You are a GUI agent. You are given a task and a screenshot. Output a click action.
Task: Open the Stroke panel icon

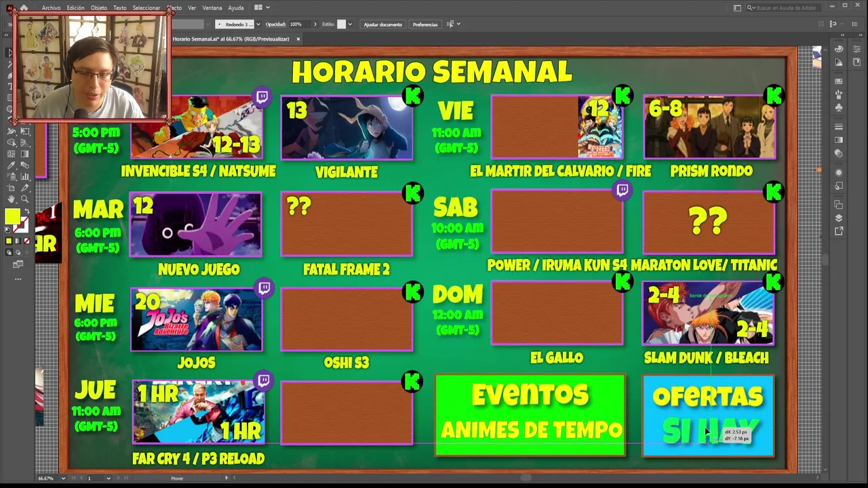(839, 126)
